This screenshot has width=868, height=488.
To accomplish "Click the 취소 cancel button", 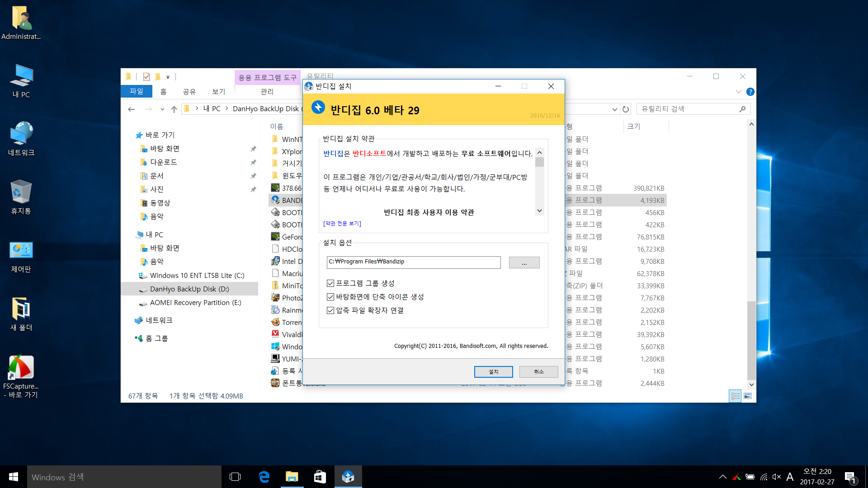I will tap(539, 372).
